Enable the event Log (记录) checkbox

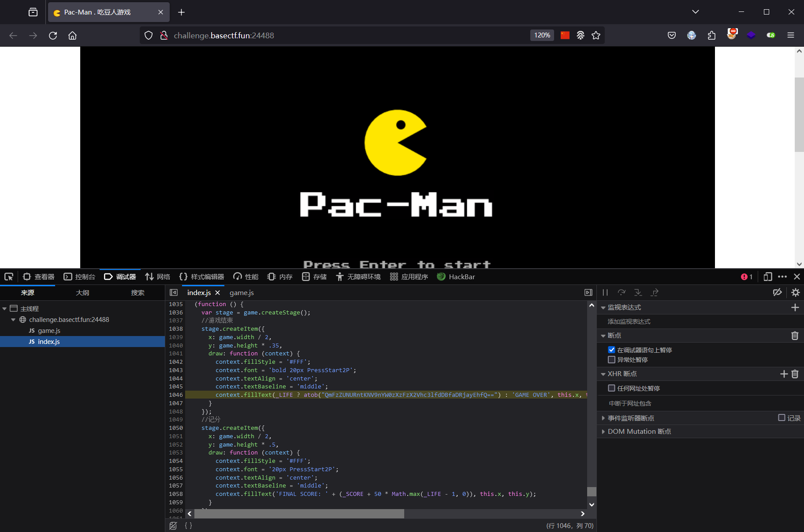(x=782, y=417)
